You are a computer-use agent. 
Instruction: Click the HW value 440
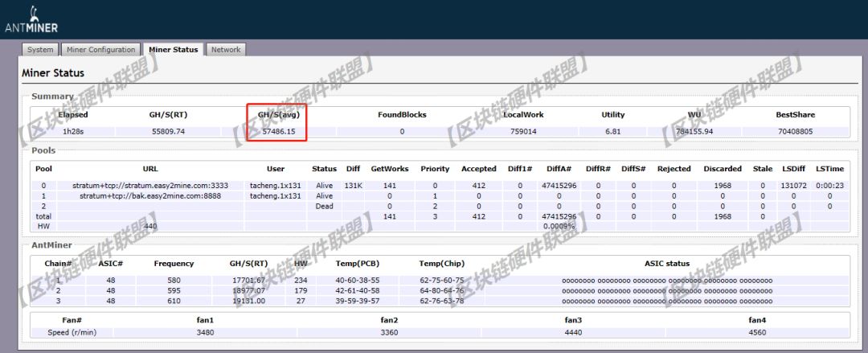pos(150,226)
